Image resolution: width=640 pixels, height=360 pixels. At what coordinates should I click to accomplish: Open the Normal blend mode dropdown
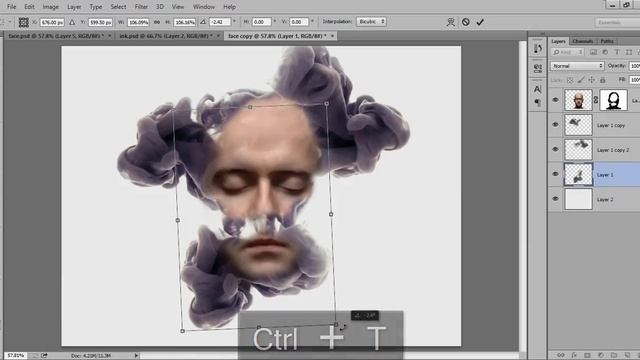tap(577, 66)
